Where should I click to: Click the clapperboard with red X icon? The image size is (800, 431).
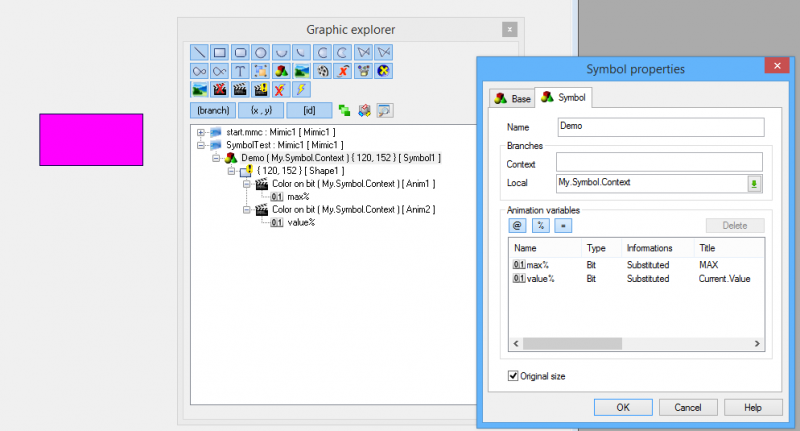tap(219, 90)
